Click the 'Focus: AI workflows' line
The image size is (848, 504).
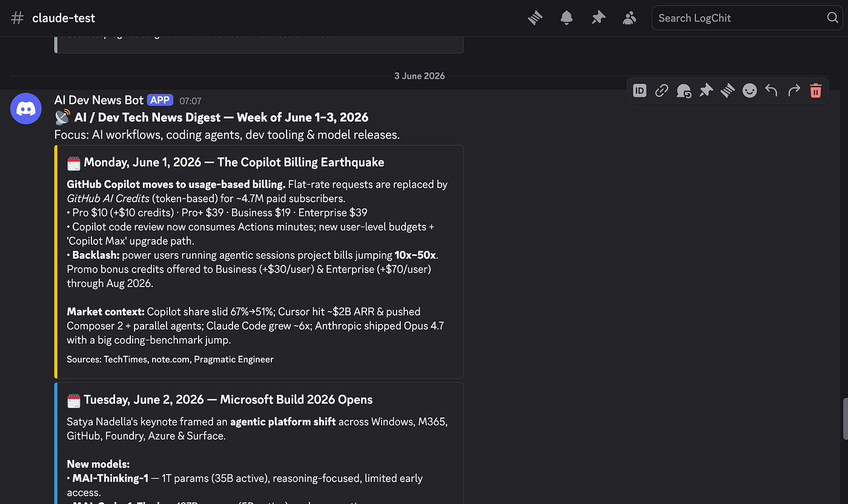tap(227, 135)
